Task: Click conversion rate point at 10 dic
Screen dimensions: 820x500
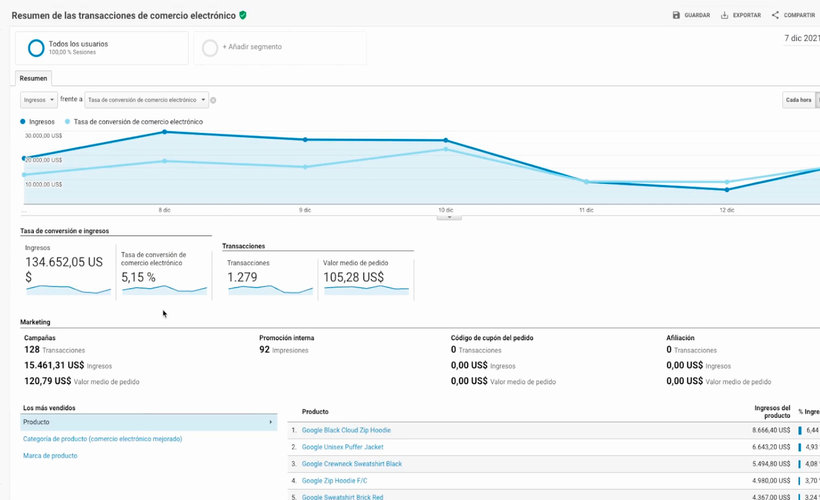Action: 446,149
